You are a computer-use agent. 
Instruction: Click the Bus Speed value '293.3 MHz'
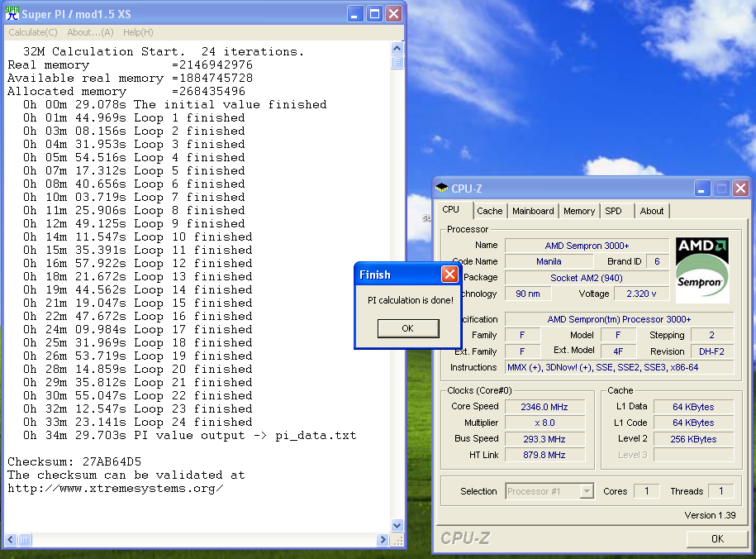[544, 439]
